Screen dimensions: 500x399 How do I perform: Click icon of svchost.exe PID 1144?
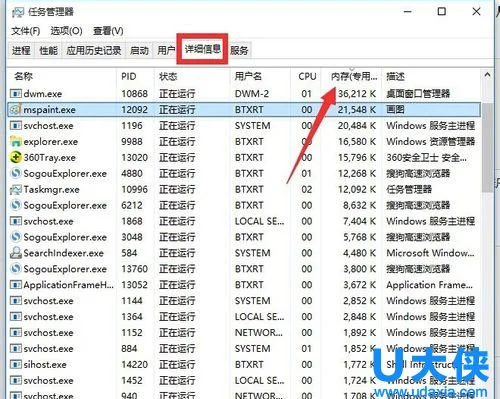16,301
